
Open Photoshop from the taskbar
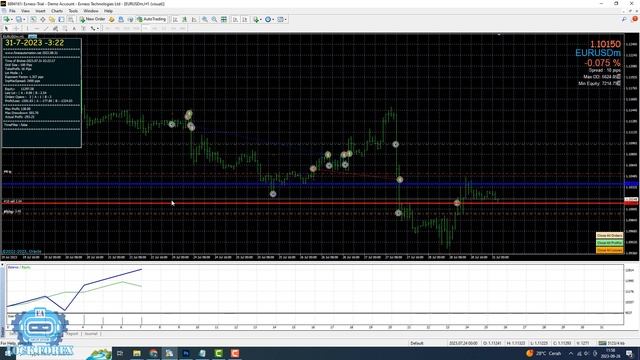click(x=186, y=353)
